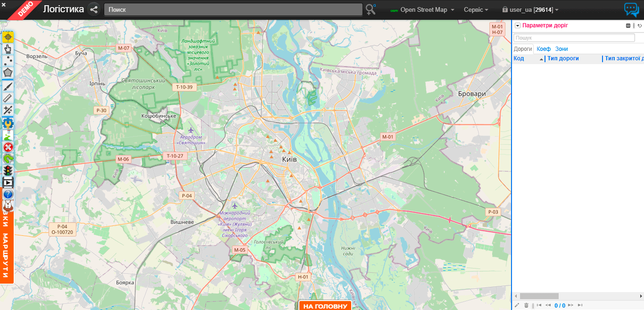Click the pencil edit icon in panel footer
The height and width of the screenshot is (310, 644).
pos(517,305)
